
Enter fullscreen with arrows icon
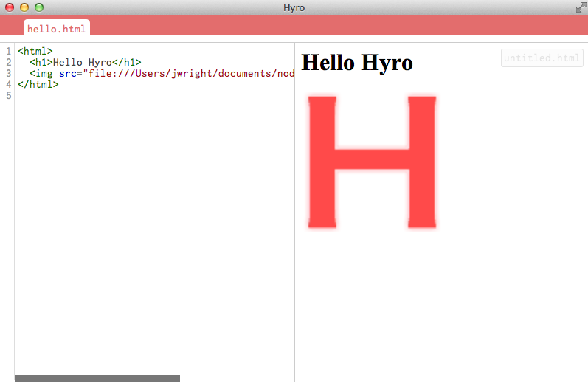581,7
